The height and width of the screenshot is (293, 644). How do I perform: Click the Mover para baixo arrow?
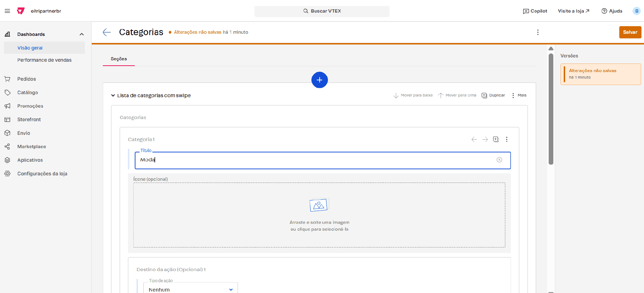click(396, 95)
